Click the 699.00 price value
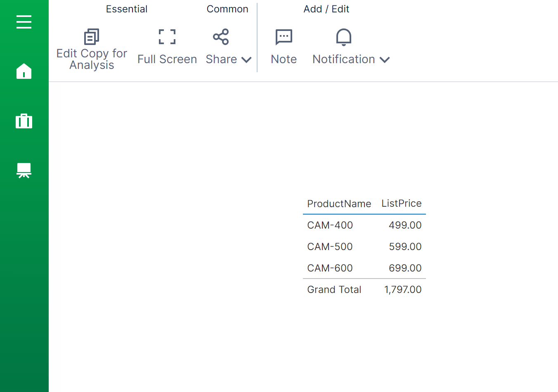The image size is (558, 392). point(405,268)
